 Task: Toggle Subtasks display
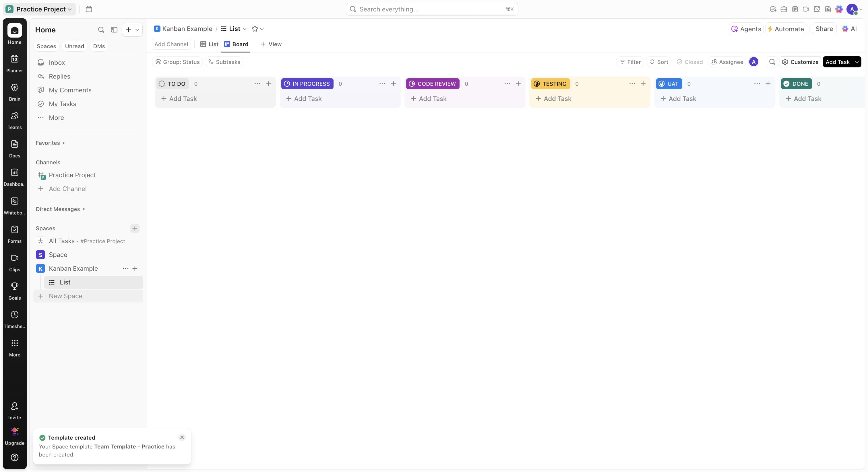coord(224,62)
